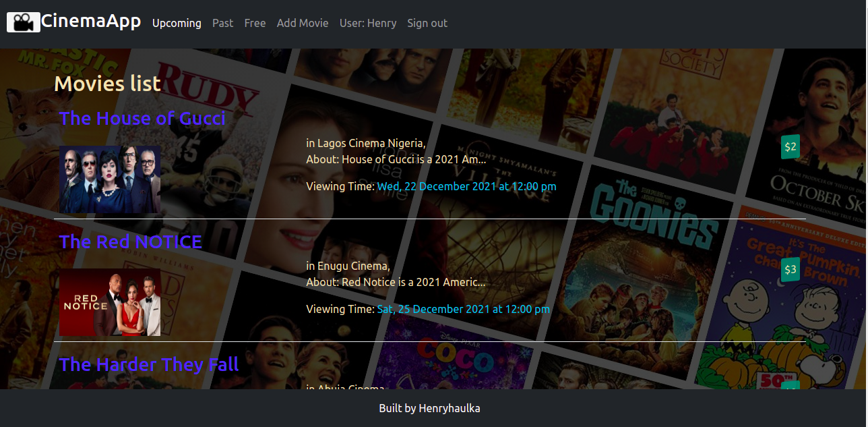Open The Harder They Fall link
This screenshot has width=868, height=427.
tap(149, 364)
